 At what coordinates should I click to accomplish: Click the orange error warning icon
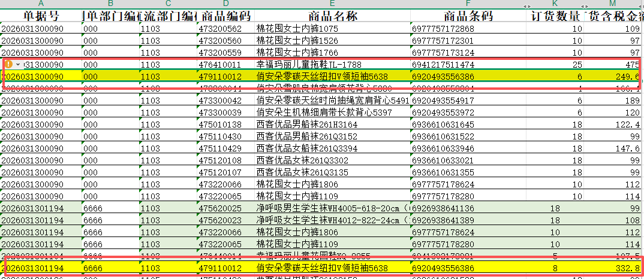[8, 64]
